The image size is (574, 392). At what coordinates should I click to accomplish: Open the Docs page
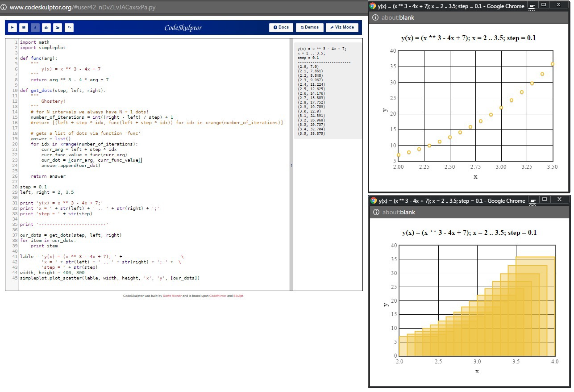(281, 27)
